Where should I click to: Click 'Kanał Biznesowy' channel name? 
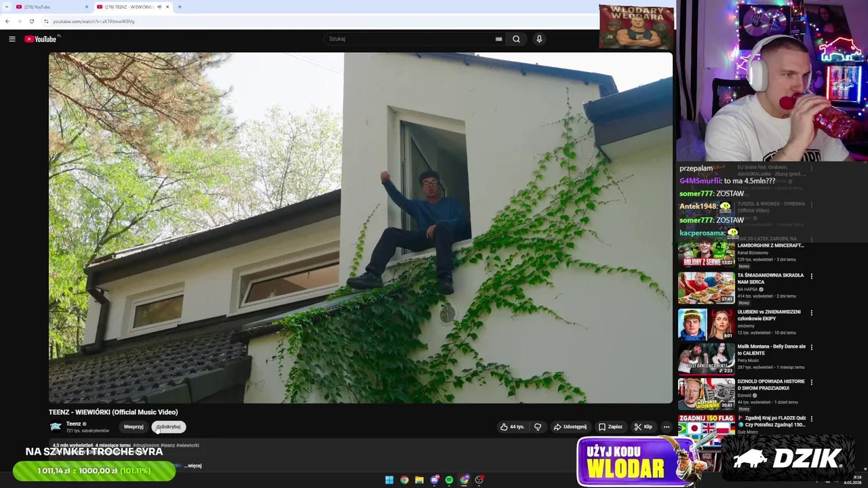(x=753, y=253)
